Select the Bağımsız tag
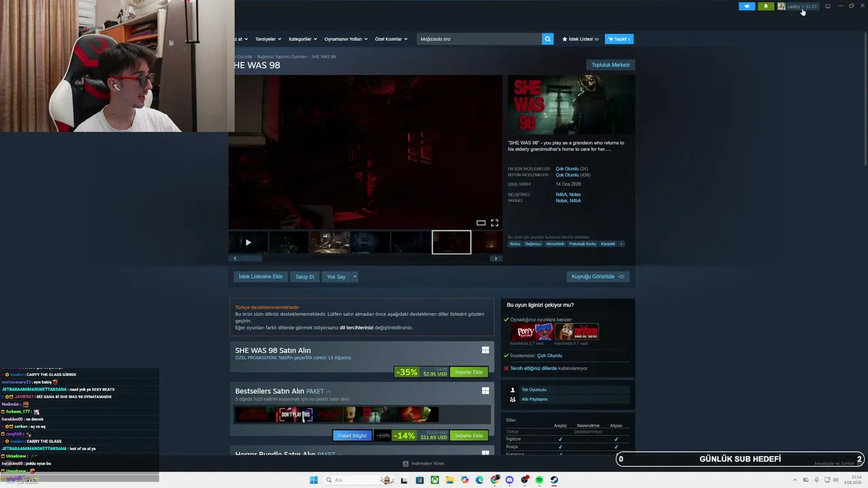868x488 pixels. click(x=533, y=244)
